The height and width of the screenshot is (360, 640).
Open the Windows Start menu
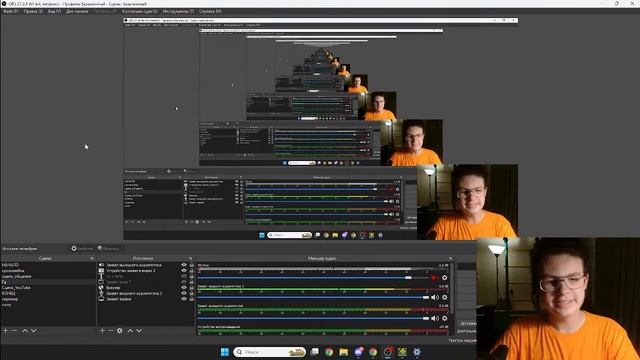(225, 352)
